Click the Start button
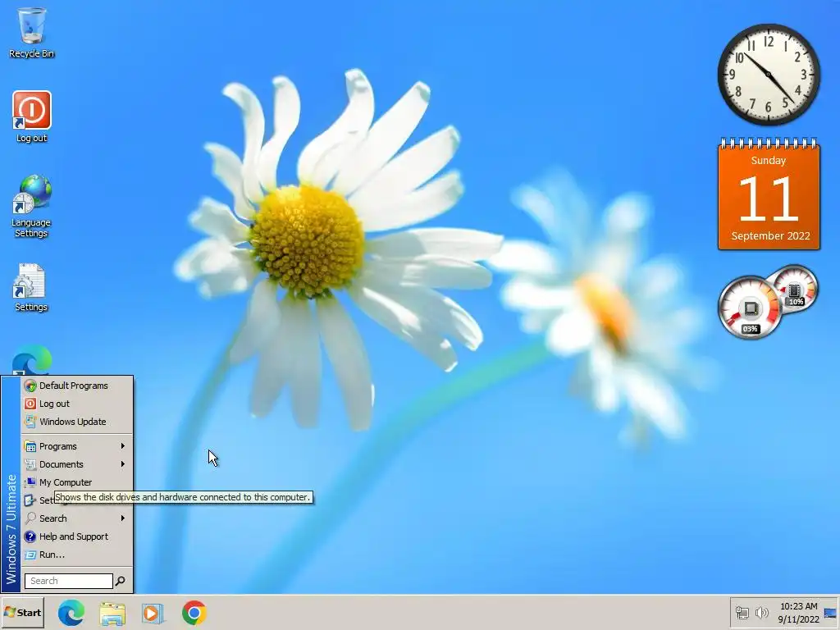Screen dimensions: 840x630 coord(22,613)
